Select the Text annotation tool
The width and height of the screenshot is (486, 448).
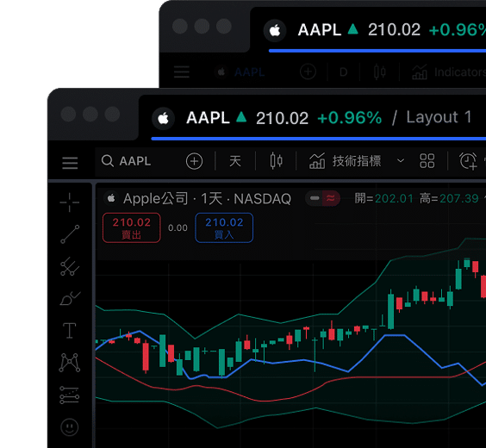[x=70, y=331]
